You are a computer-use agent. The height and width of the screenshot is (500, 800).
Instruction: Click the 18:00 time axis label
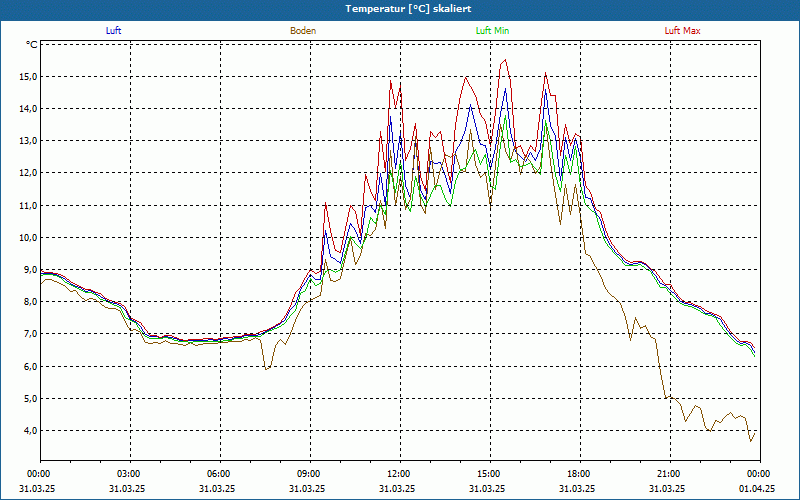tap(581, 474)
